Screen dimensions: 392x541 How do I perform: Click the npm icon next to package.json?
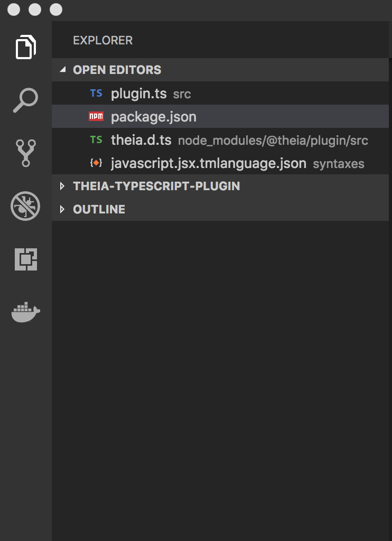click(x=97, y=116)
